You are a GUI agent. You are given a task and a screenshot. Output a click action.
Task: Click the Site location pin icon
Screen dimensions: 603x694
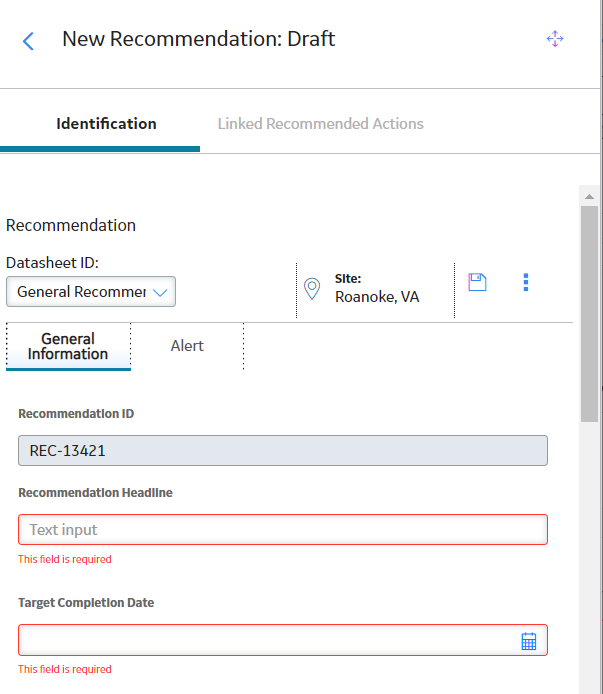click(312, 289)
